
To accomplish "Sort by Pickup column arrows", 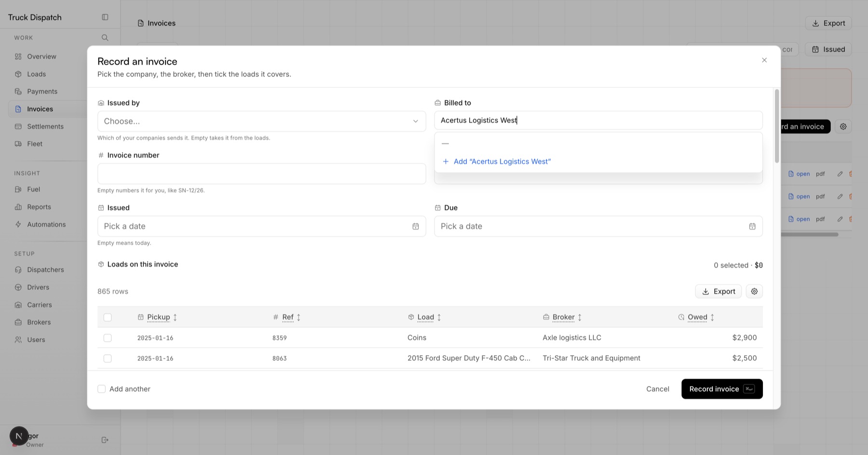I will [175, 317].
